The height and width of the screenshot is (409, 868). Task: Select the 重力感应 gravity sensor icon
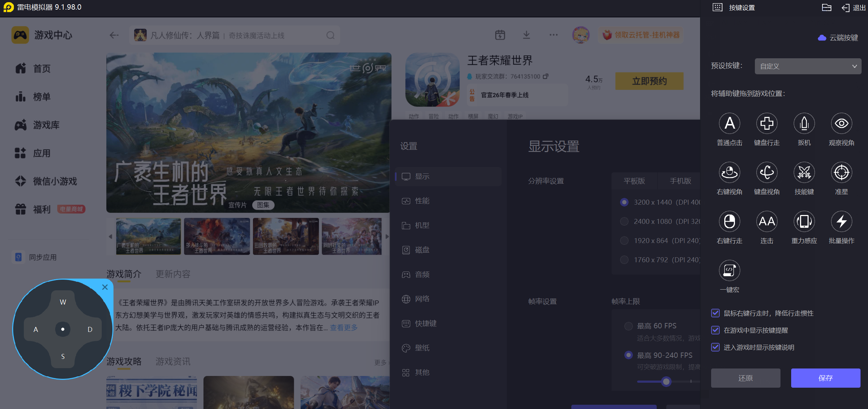pyautogui.click(x=804, y=221)
